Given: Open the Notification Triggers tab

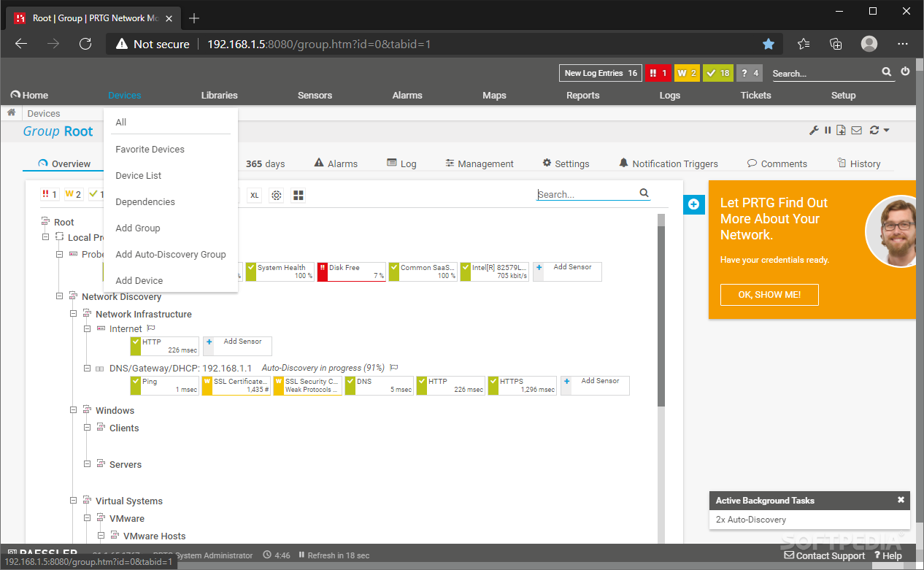Looking at the screenshot, I should tap(669, 163).
